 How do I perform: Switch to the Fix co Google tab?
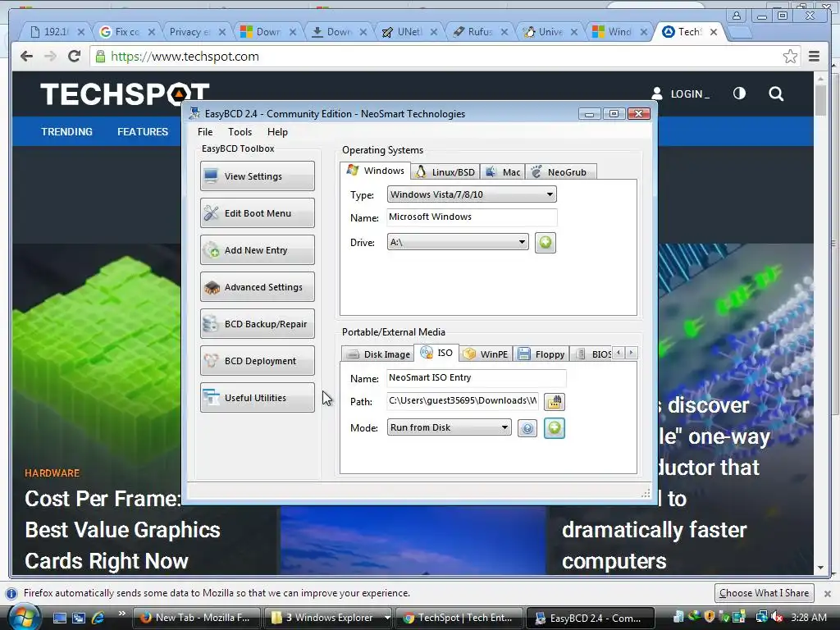[127, 32]
